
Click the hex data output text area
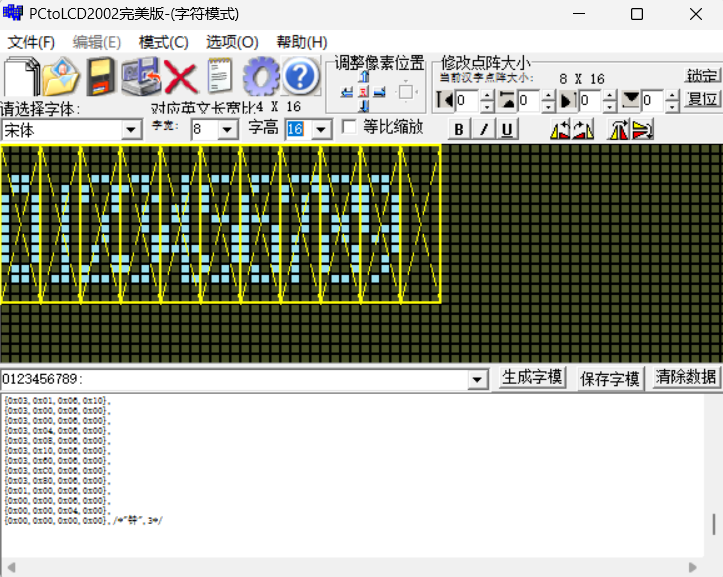[x=353, y=476]
